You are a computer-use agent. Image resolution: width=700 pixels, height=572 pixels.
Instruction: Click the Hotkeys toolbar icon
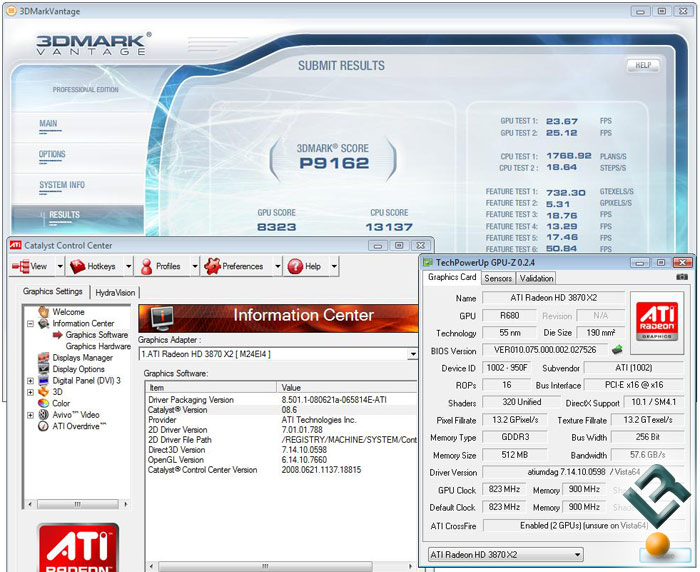tap(78, 267)
